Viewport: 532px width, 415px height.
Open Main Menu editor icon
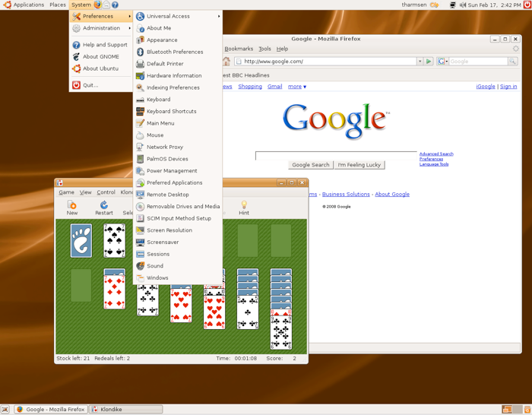[140, 123]
